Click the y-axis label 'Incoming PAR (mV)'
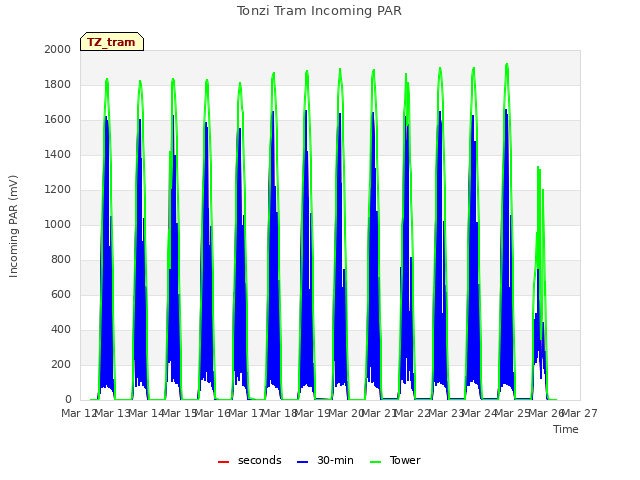 pos(13,226)
